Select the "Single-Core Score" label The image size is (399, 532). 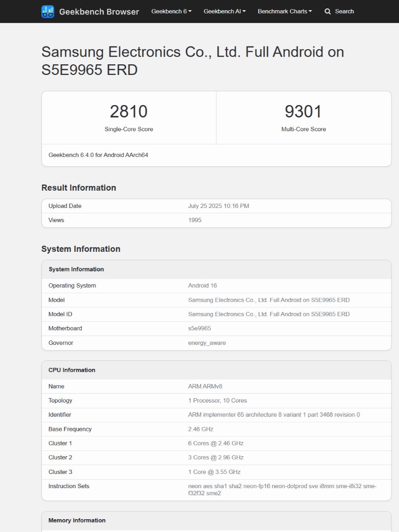[129, 129]
